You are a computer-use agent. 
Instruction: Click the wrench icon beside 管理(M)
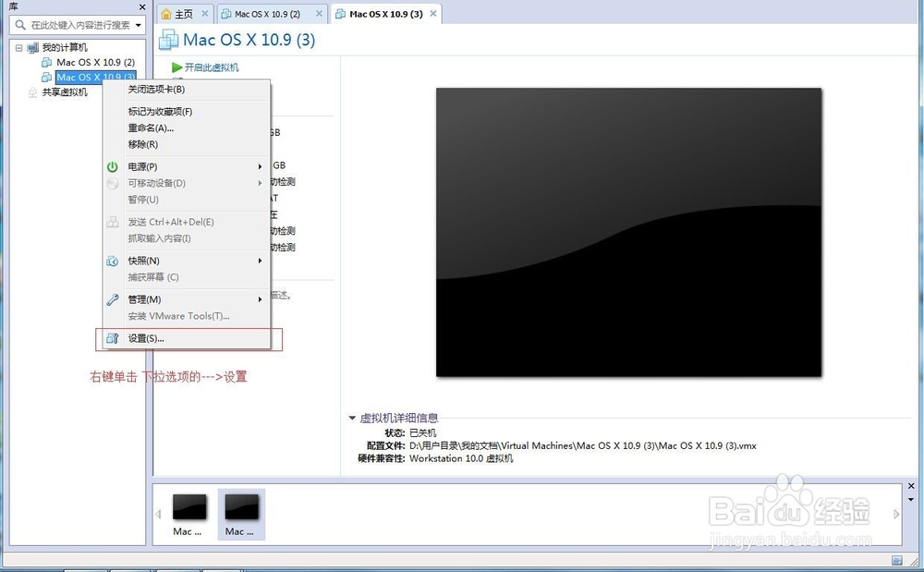pyautogui.click(x=112, y=299)
